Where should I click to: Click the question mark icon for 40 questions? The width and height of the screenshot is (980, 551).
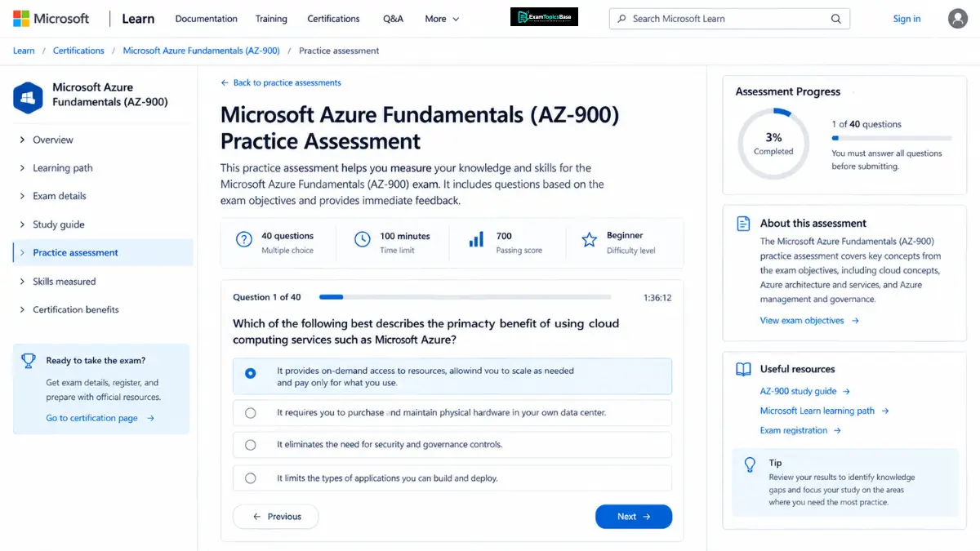point(244,239)
